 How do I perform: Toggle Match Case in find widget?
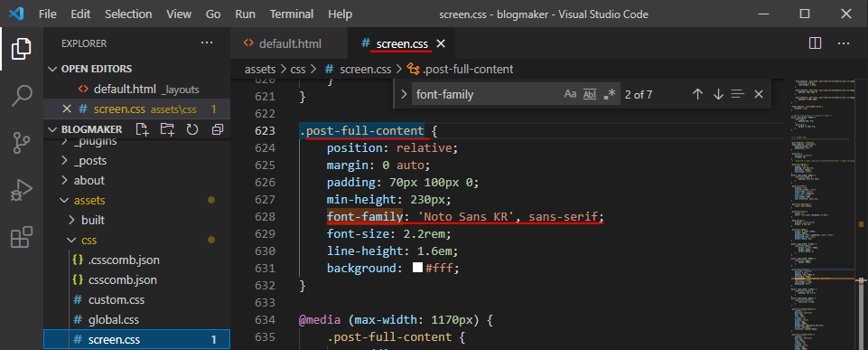(570, 94)
